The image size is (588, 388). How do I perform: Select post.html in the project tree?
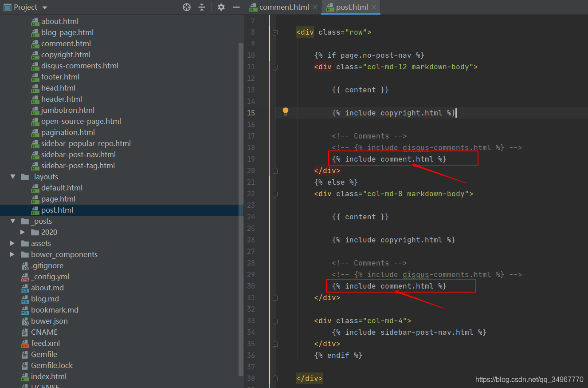(57, 210)
